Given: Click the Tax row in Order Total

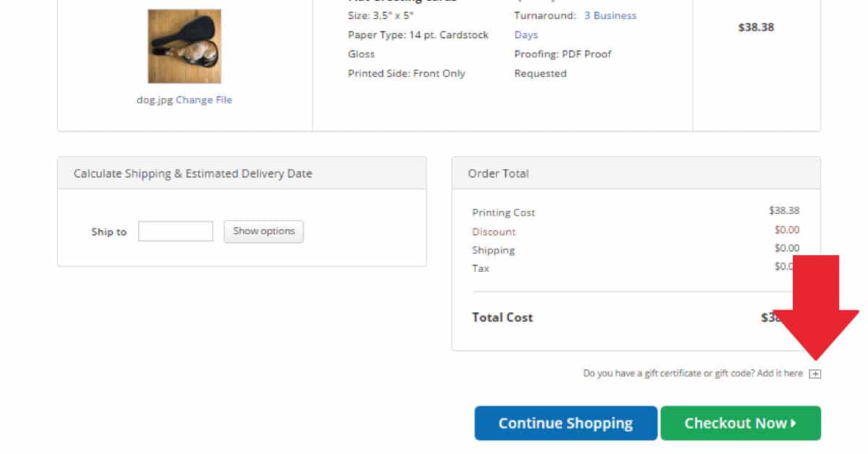Looking at the screenshot, I should [x=480, y=267].
